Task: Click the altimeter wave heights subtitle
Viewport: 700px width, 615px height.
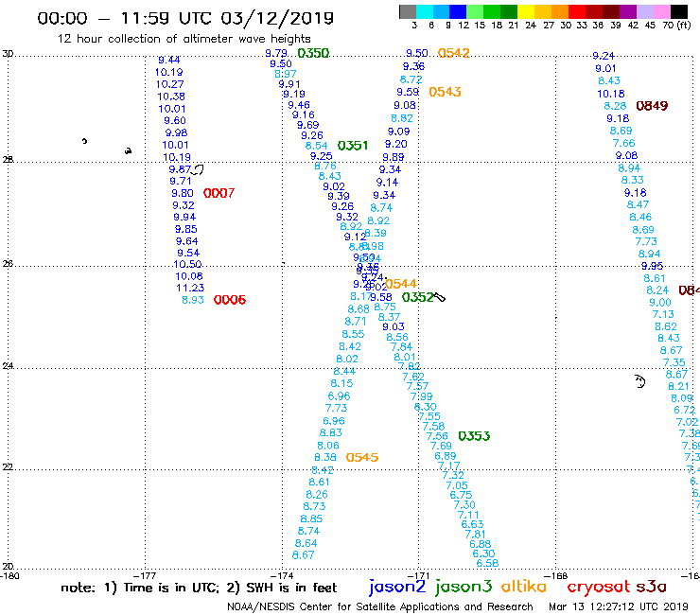Action: [x=184, y=40]
